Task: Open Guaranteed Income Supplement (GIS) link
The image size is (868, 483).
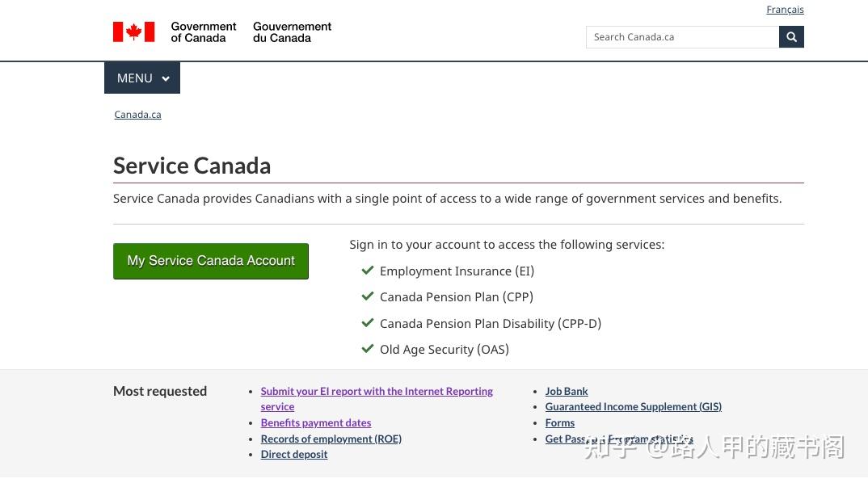Action: [633, 407]
